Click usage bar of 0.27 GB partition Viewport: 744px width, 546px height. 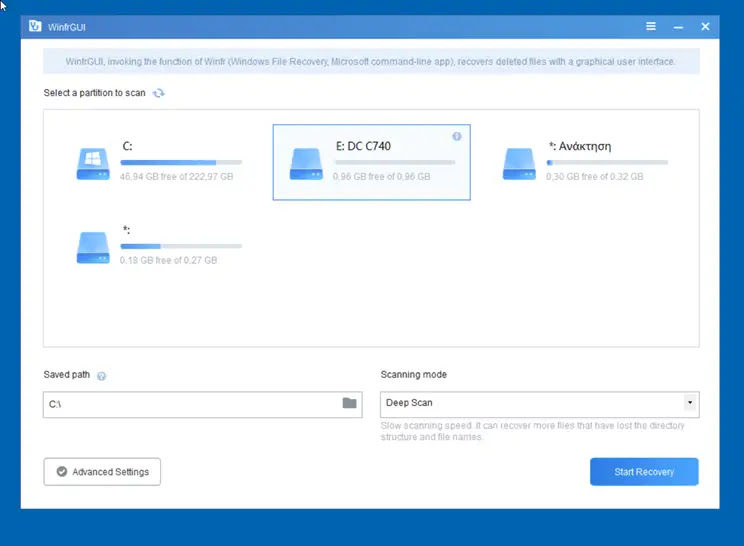(181, 246)
